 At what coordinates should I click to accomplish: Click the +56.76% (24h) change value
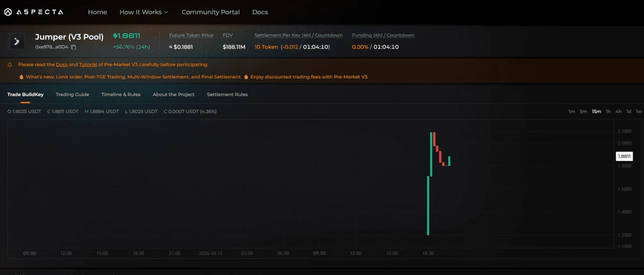tap(131, 47)
